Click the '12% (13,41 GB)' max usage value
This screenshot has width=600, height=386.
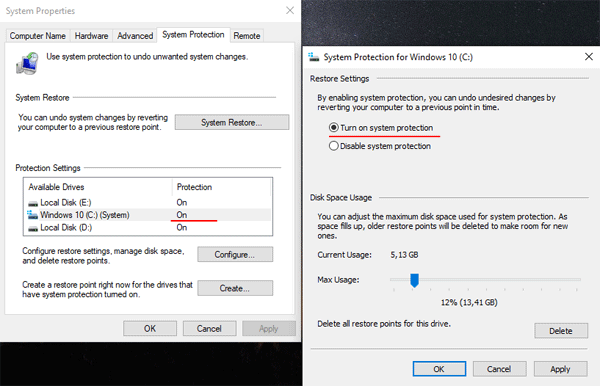click(469, 303)
